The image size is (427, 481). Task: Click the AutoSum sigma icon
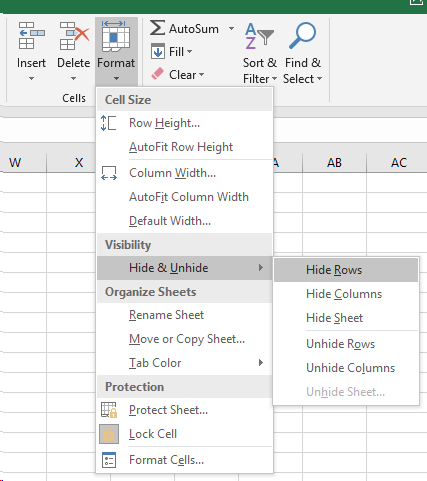(x=157, y=28)
